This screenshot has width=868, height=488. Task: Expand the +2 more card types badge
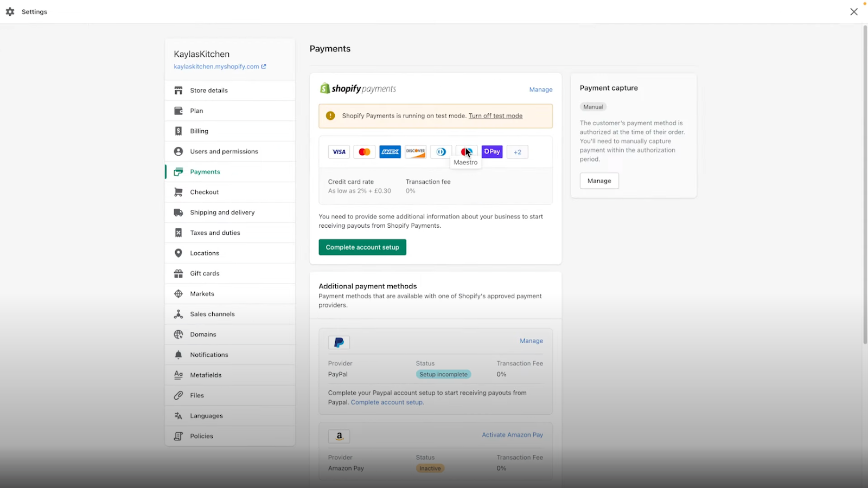click(518, 152)
